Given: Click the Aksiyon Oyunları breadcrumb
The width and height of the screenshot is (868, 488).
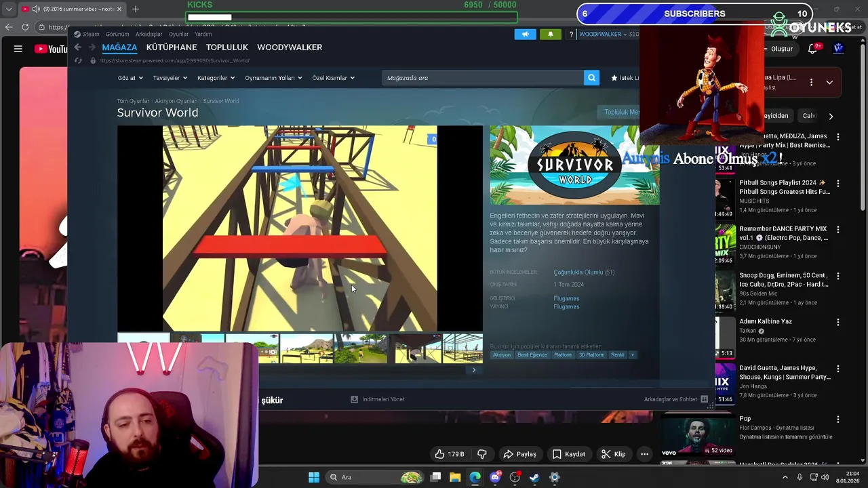Looking at the screenshot, I should tap(176, 101).
